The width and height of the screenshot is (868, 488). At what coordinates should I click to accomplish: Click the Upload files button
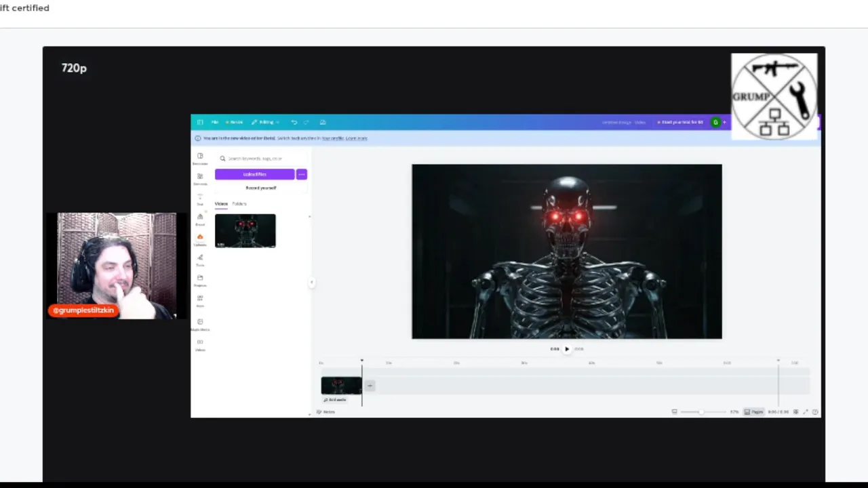[254, 174]
